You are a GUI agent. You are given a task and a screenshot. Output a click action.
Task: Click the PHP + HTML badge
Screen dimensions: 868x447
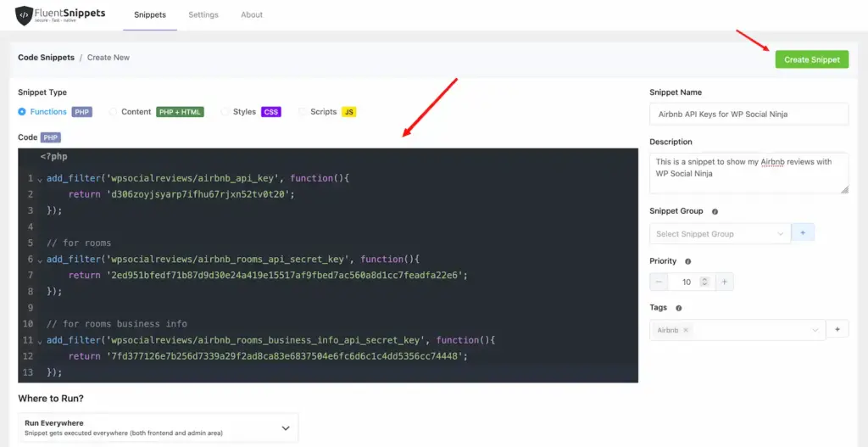coord(180,112)
